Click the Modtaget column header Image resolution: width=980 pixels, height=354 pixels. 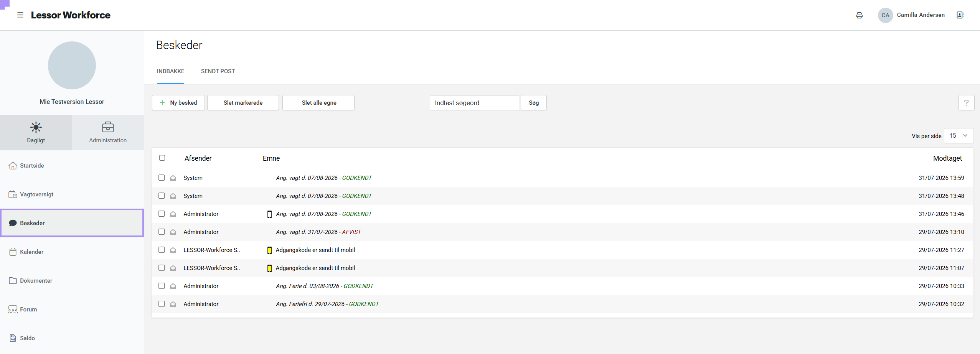[x=947, y=158]
